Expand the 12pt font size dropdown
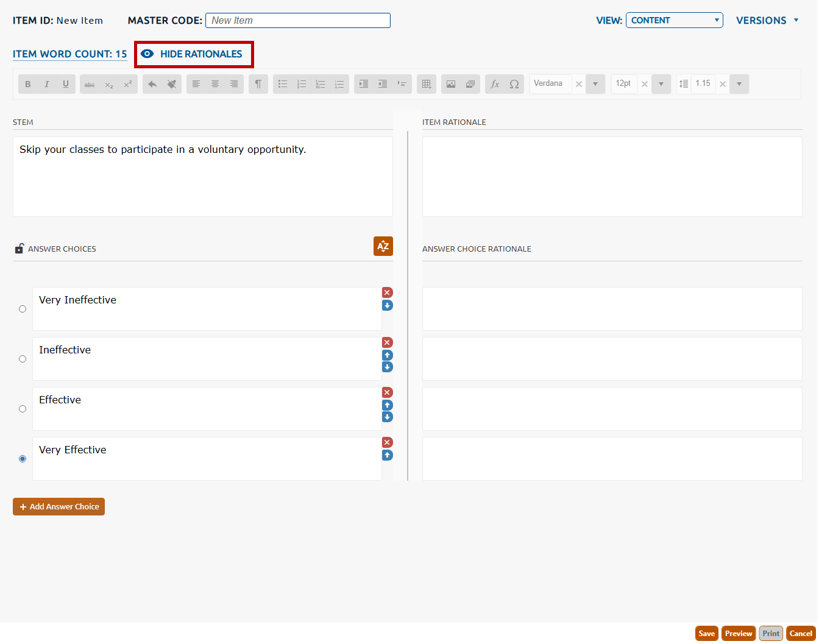Image resolution: width=819 pixels, height=644 pixels. [661, 84]
